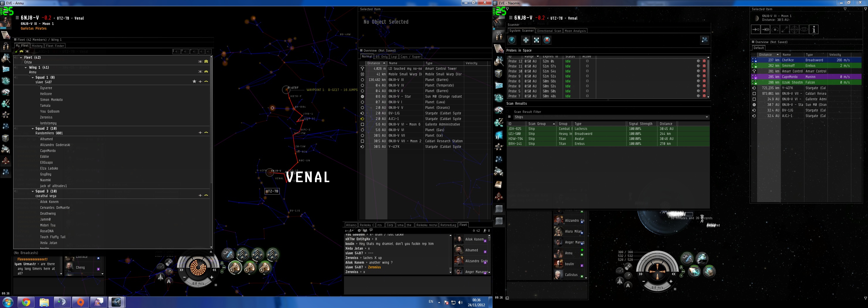Open the Fleet Finder tab
Viewport: 868px width, 308px height.
pyautogui.click(x=55, y=46)
